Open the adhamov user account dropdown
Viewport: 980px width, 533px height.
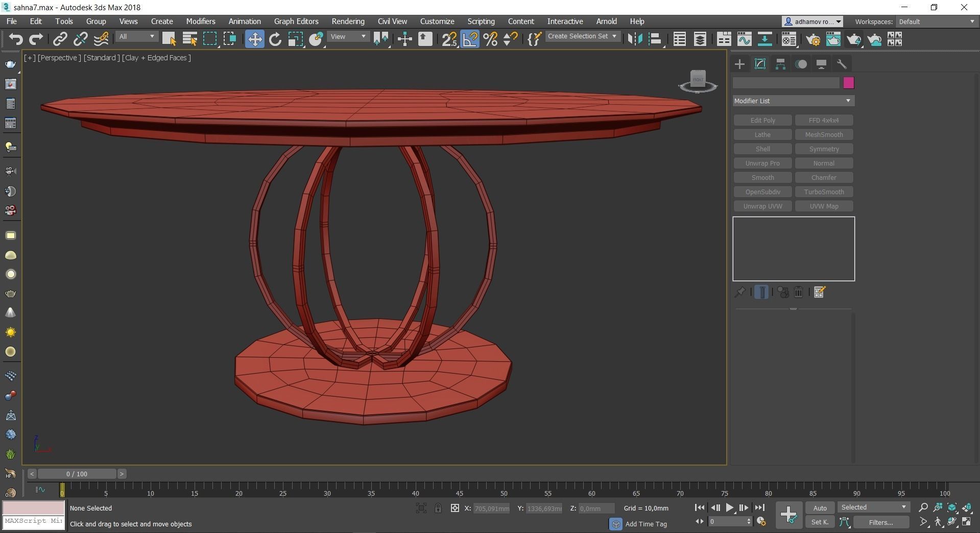point(812,21)
